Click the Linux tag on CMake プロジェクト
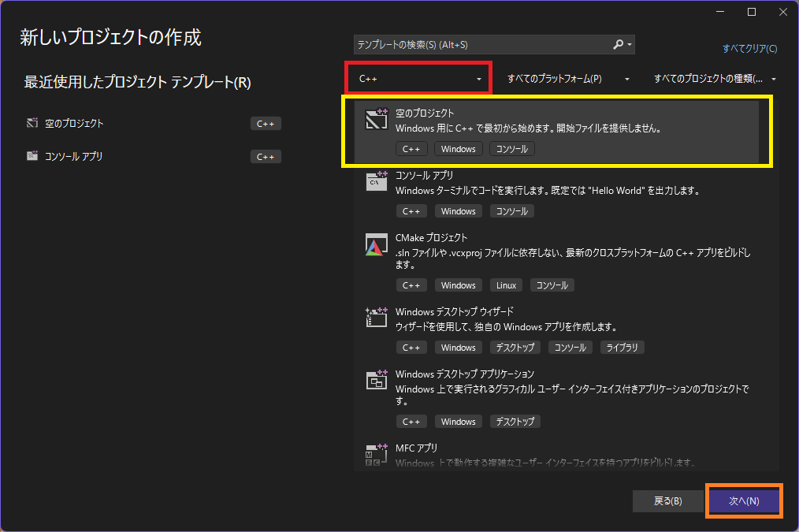The image size is (799, 532). [x=505, y=285]
